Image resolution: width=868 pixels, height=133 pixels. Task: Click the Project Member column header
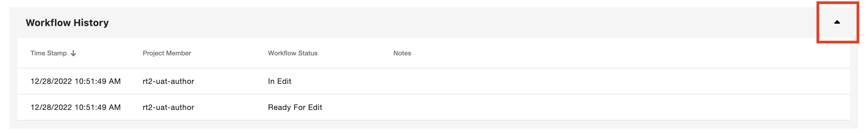tap(167, 53)
